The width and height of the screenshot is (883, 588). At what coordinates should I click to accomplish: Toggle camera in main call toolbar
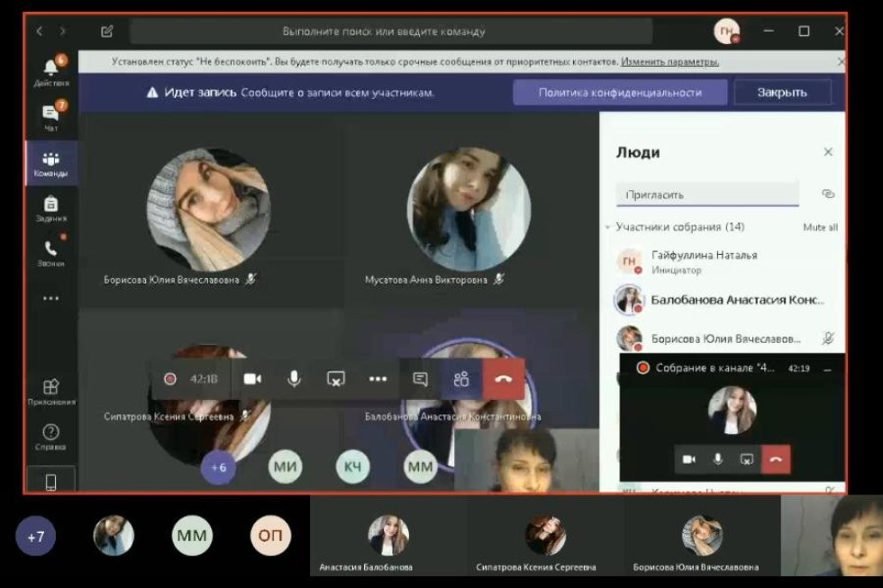[252, 379]
